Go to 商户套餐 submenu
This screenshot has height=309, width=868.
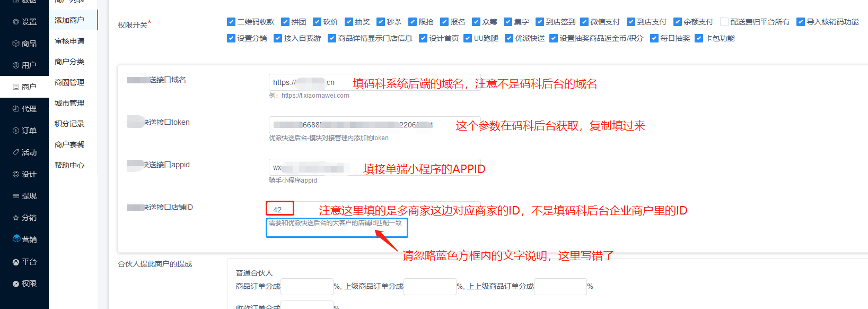click(x=69, y=144)
